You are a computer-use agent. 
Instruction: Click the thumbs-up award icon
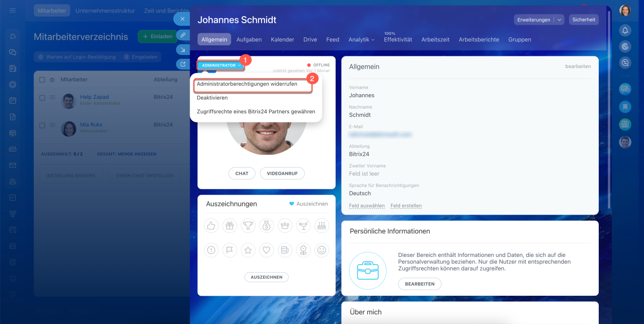211,226
